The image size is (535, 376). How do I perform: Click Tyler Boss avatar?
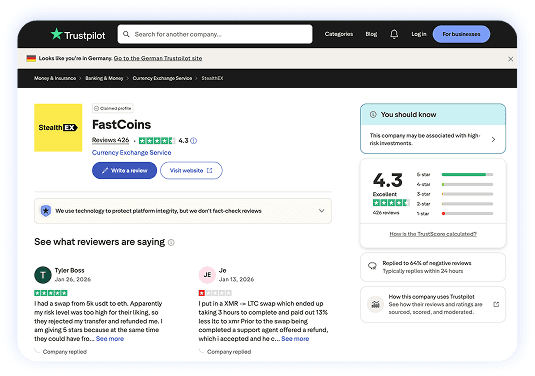click(43, 275)
